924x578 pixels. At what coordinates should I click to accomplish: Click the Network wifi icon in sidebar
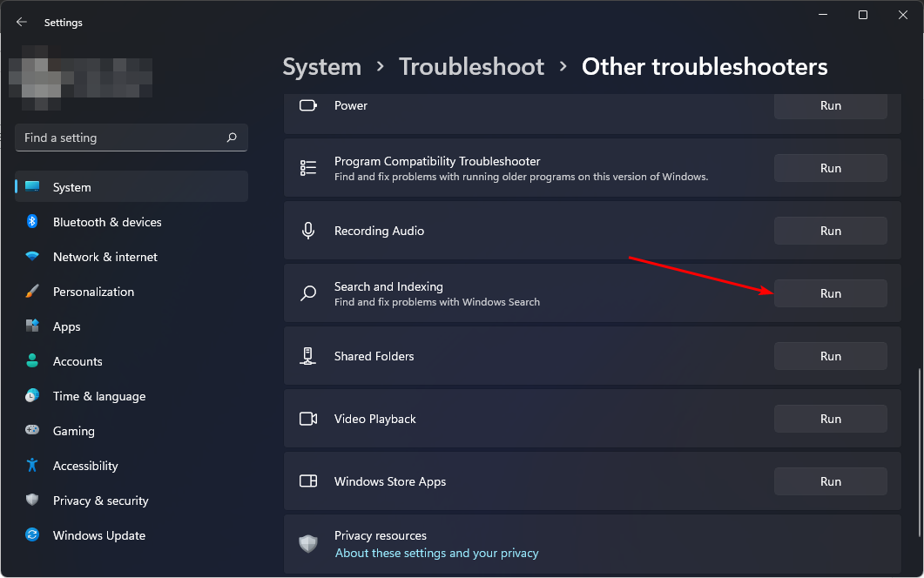coord(32,256)
